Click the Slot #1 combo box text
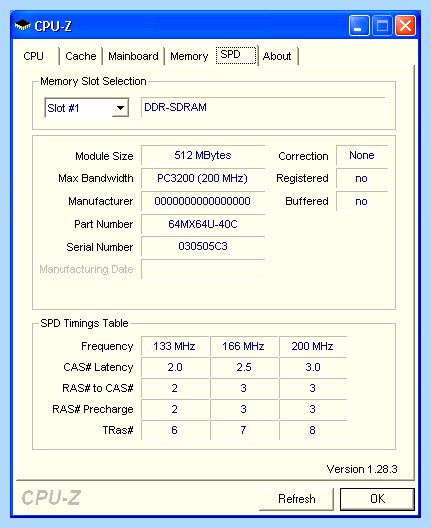431x528 pixels. point(63,108)
